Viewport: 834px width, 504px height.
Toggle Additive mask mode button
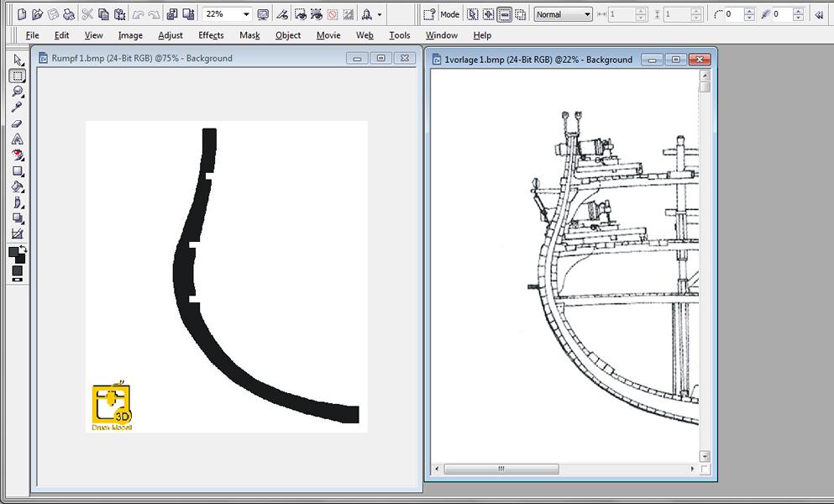(x=489, y=14)
